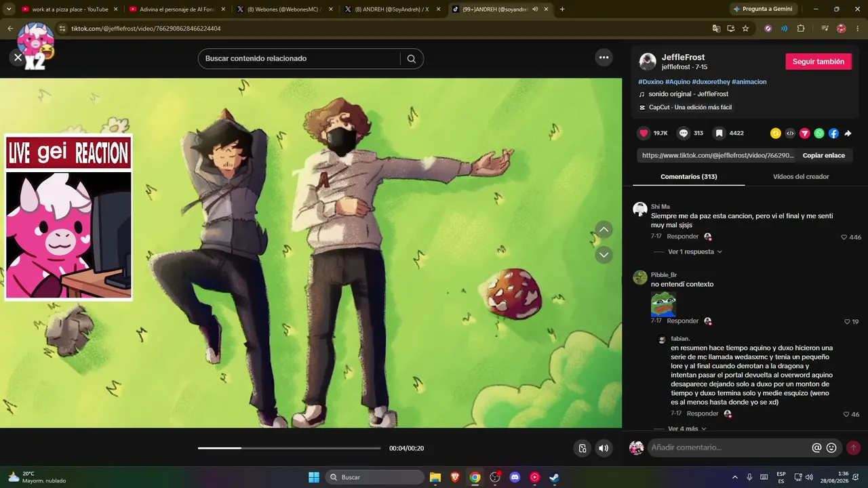Reply to fabian.'s comment
Viewport: 868px width, 488px height.
pos(703,413)
